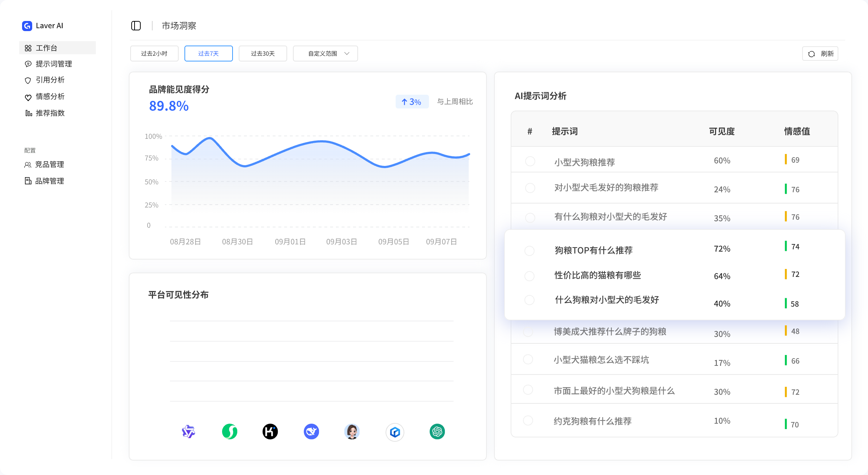Click the DeepSeek whale platform icon
Screen dimensions: 868x475
[x=311, y=432]
